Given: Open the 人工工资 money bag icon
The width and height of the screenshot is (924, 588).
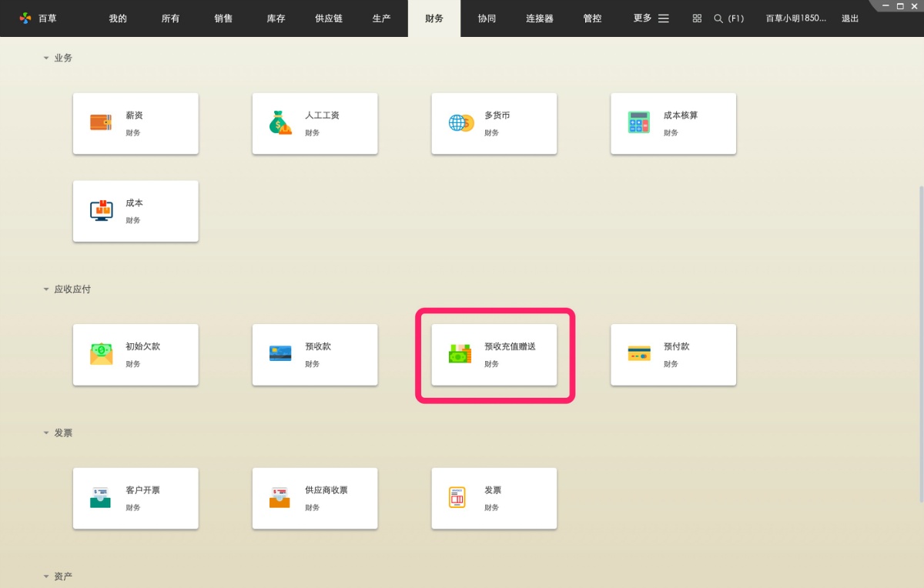Looking at the screenshot, I should click(x=280, y=123).
